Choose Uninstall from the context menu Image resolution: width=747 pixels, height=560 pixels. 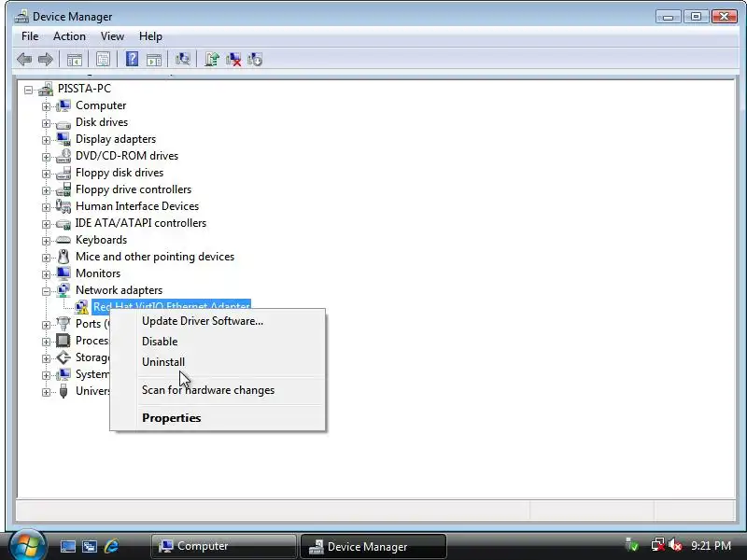tap(218, 362)
